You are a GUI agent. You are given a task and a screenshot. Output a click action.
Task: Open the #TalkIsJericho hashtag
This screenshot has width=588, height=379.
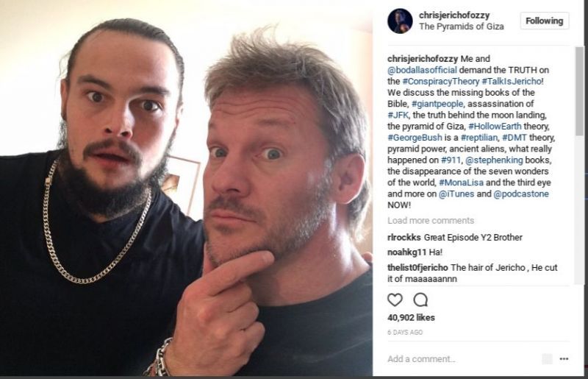(512, 81)
